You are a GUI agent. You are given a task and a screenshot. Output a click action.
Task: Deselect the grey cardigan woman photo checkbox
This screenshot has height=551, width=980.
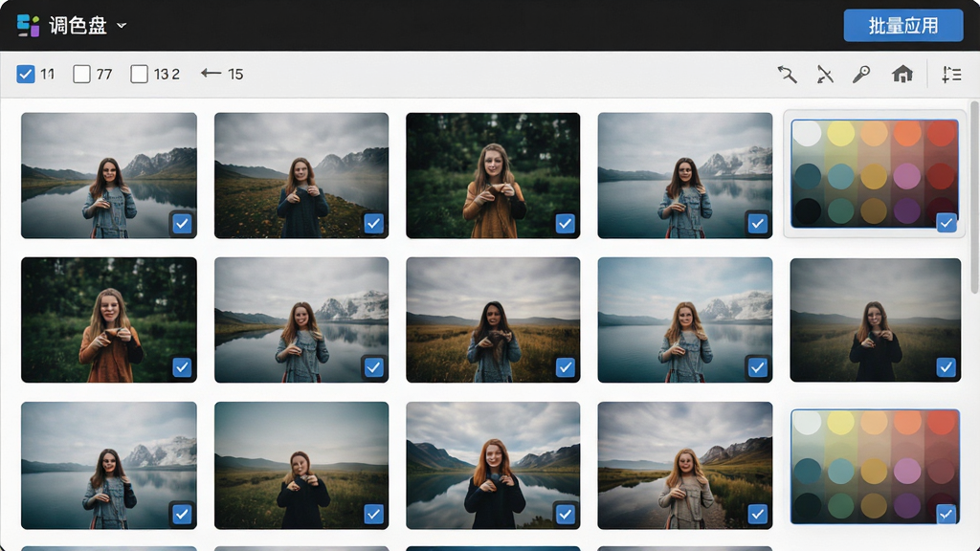tap(758, 514)
